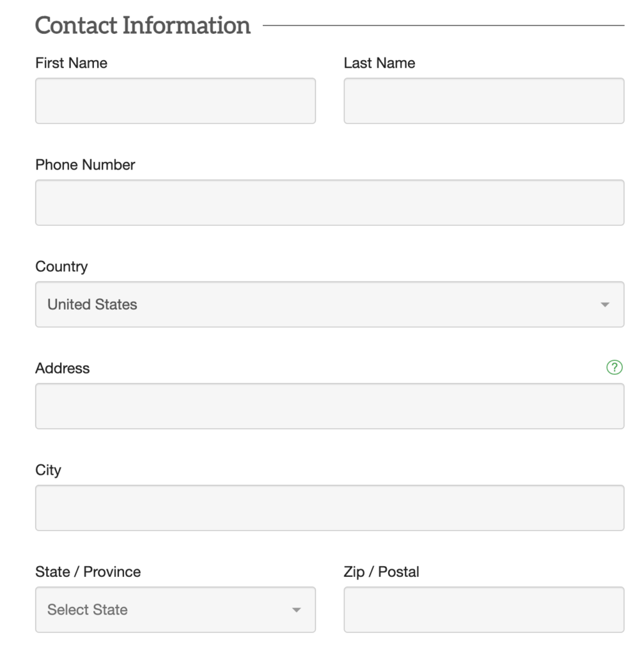Click the First Name input field
Viewport: 644px width, 655px height.
pos(175,101)
